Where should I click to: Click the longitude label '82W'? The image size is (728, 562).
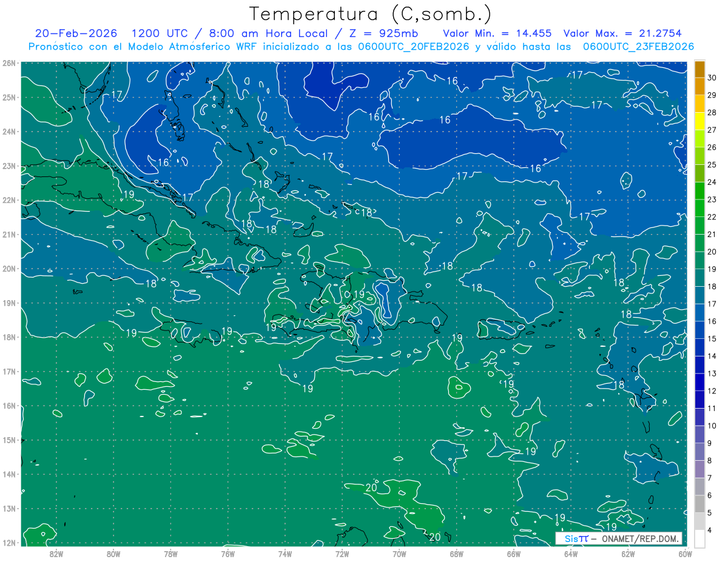click(x=56, y=554)
